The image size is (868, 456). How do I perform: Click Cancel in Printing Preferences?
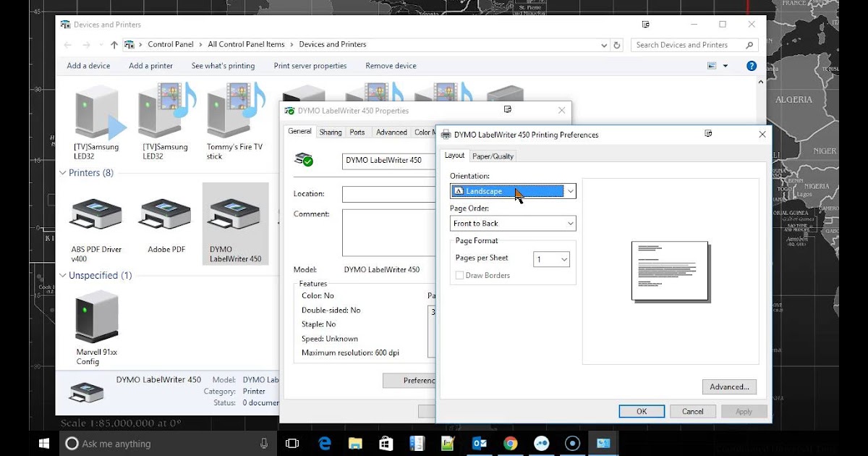[692, 411]
